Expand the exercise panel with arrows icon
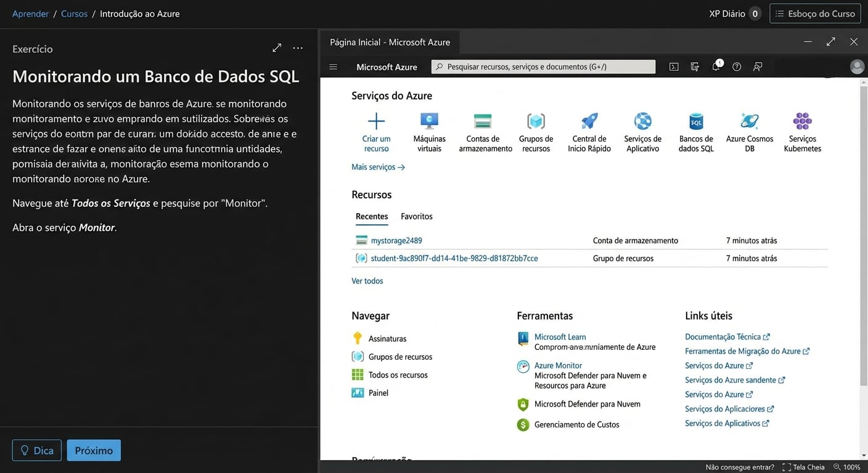Viewport: 868px width, 473px height. coord(277,48)
